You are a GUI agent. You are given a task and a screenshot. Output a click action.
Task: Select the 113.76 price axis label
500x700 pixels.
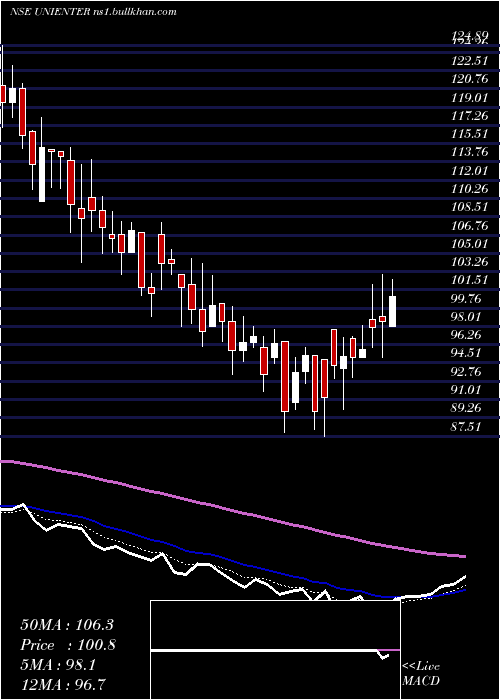point(469,153)
